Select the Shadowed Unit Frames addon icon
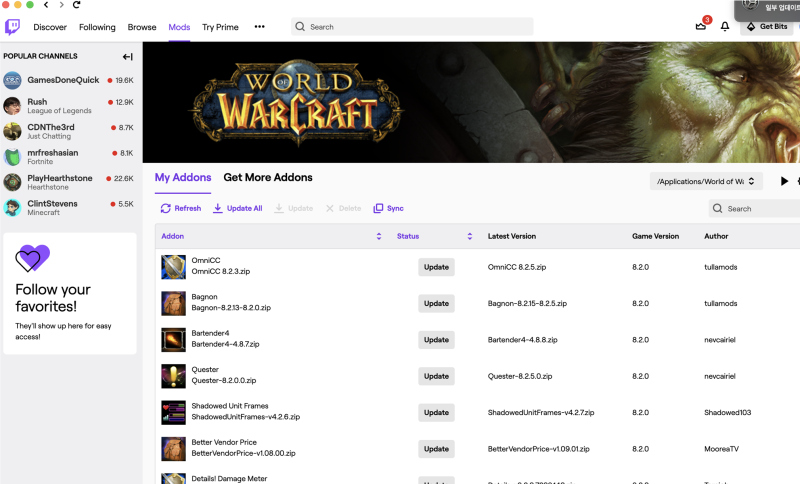The width and height of the screenshot is (800, 484). [173, 413]
